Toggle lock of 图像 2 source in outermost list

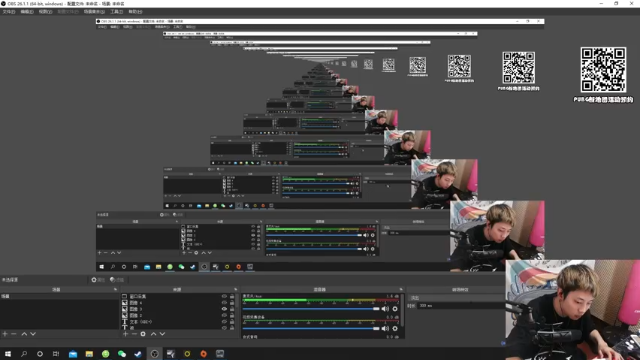tap(232, 316)
